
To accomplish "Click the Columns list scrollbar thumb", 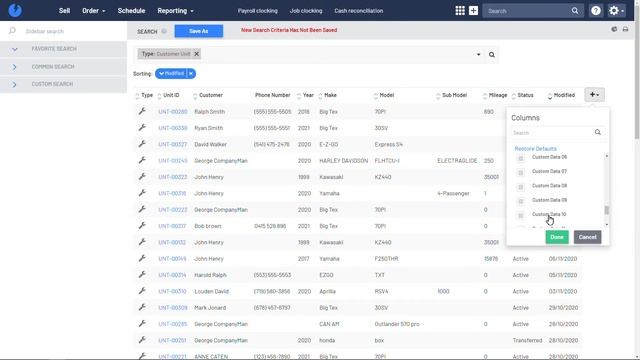I will coord(607,210).
